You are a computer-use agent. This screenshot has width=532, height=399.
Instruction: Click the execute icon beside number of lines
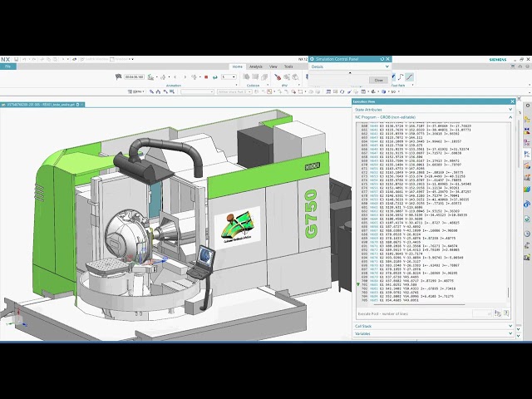coord(497,314)
